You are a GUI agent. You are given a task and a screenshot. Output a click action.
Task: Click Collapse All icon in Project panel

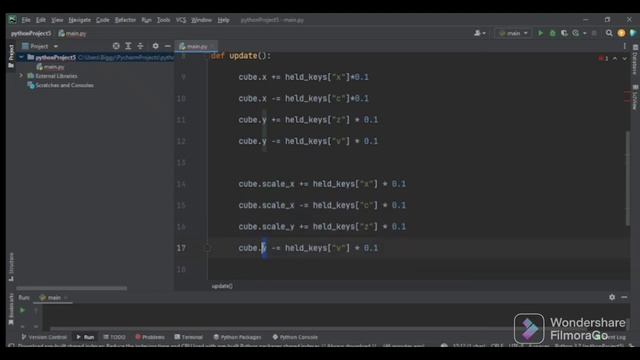(x=140, y=46)
